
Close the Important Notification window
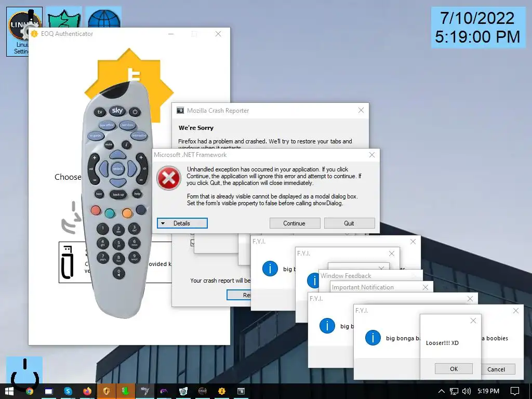coord(425,287)
